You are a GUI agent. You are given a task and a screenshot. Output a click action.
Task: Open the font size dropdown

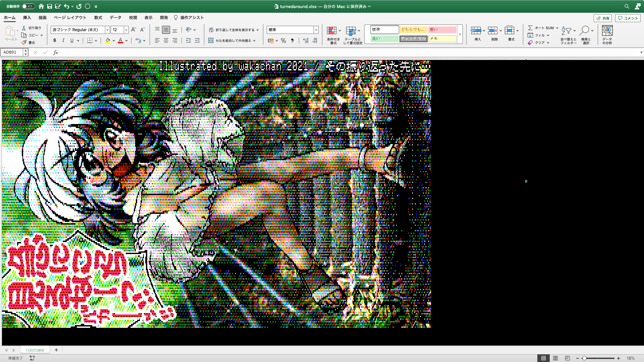pyautogui.click(x=126, y=30)
